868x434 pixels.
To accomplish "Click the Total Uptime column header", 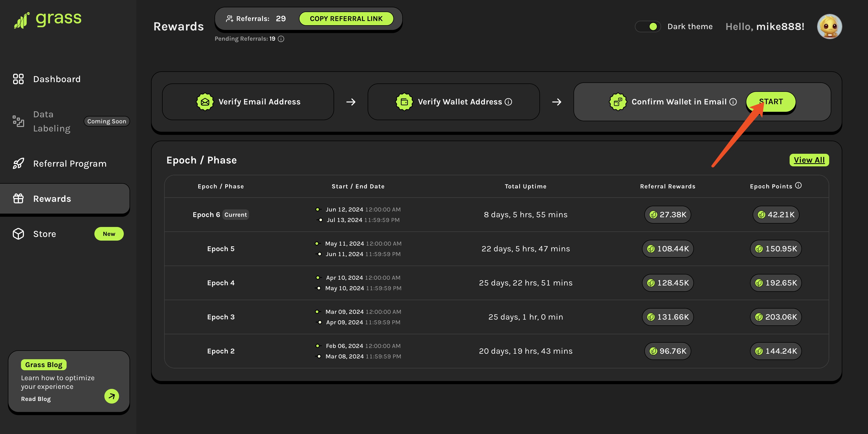I will click(x=525, y=186).
